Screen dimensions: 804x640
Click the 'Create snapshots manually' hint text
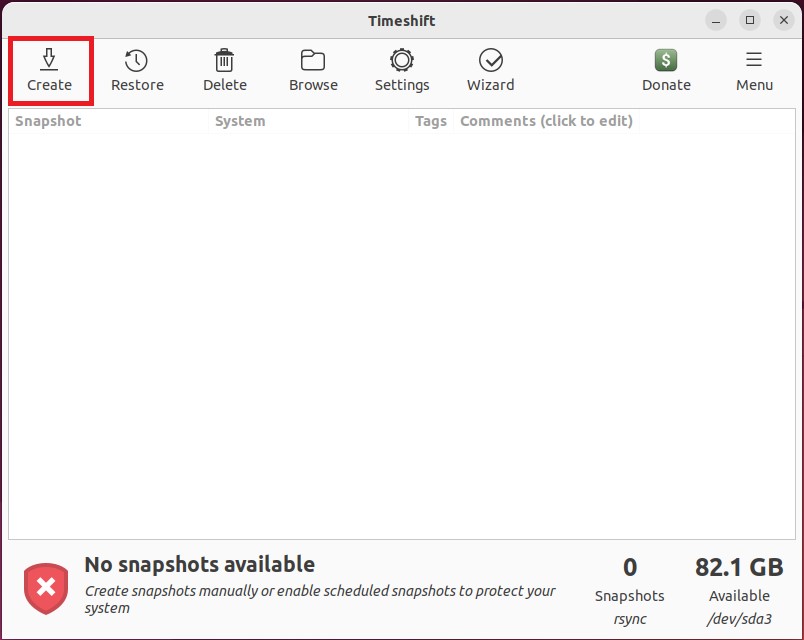point(319,599)
